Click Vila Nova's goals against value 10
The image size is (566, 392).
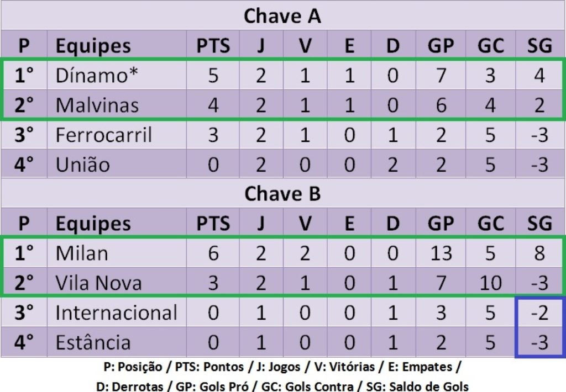490,283
